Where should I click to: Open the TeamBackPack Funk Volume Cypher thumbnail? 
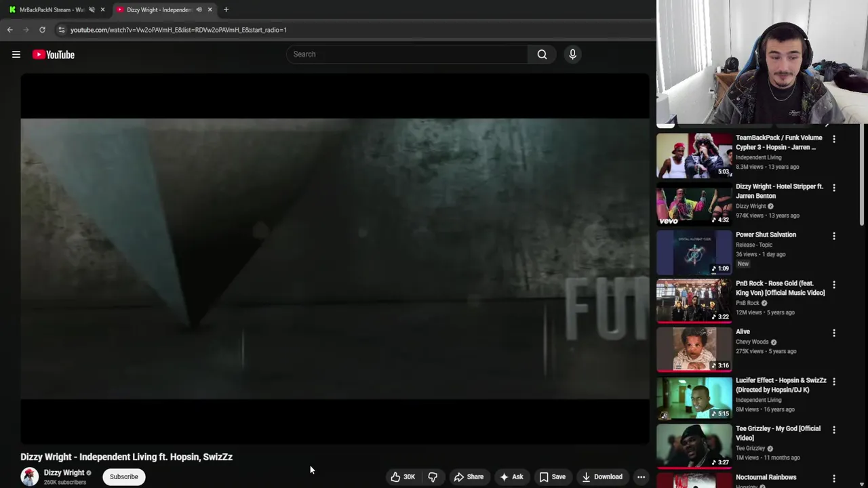pos(694,155)
